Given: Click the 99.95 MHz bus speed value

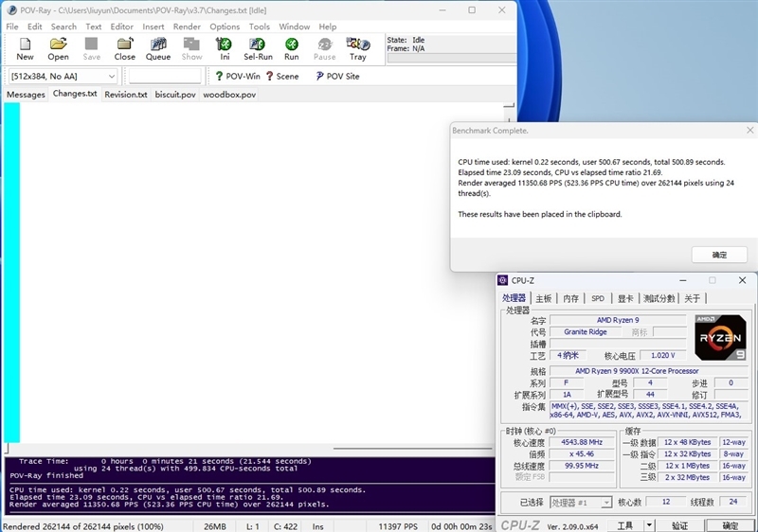Looking at the screenshot, I should [582, 466].
